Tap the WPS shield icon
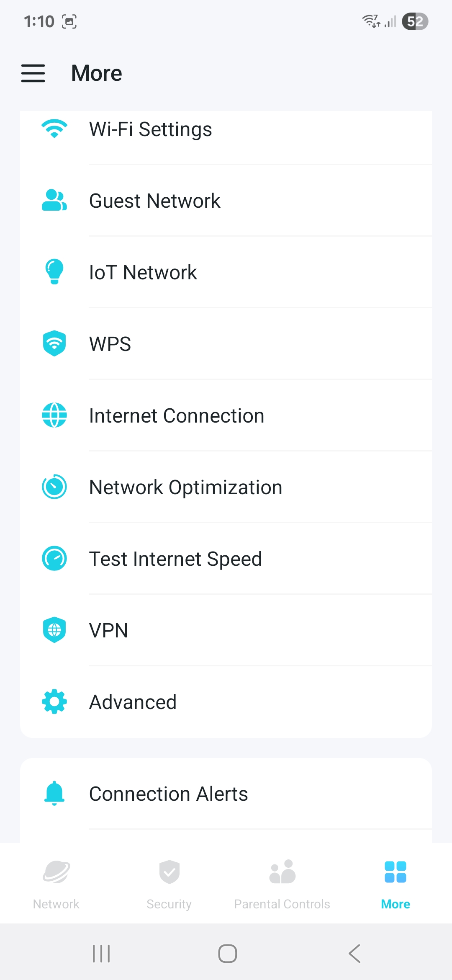The width and height of the screenshot is (452, 980). 54,343
